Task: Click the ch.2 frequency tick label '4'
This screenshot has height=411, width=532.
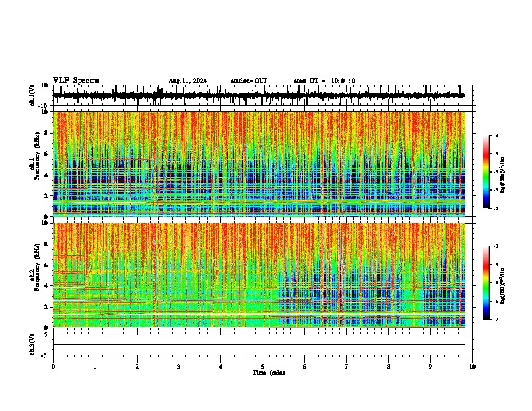Action: [x=46, y=286]
